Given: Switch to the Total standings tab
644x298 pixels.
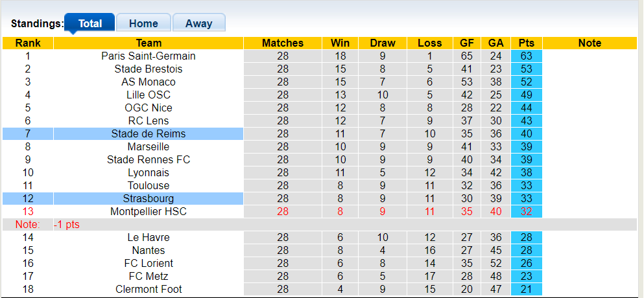Looking at the screenshot, I should tap(90, 23).
